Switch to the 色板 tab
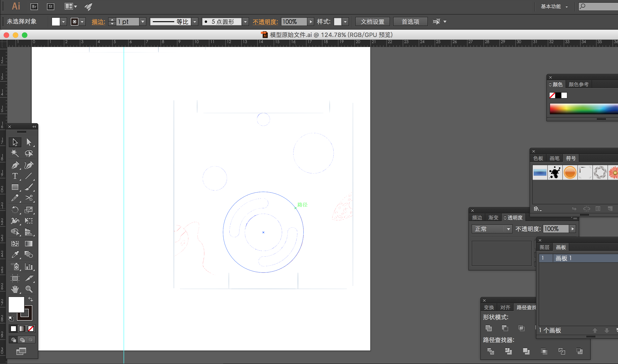This screenshot has width=618, height=364. tap(538, 158)
